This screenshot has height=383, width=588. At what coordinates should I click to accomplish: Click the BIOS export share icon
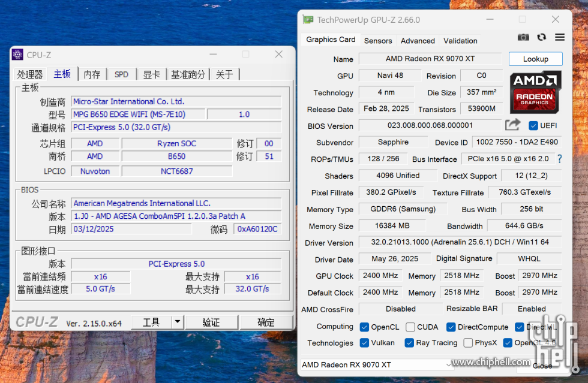pos(512,125)
